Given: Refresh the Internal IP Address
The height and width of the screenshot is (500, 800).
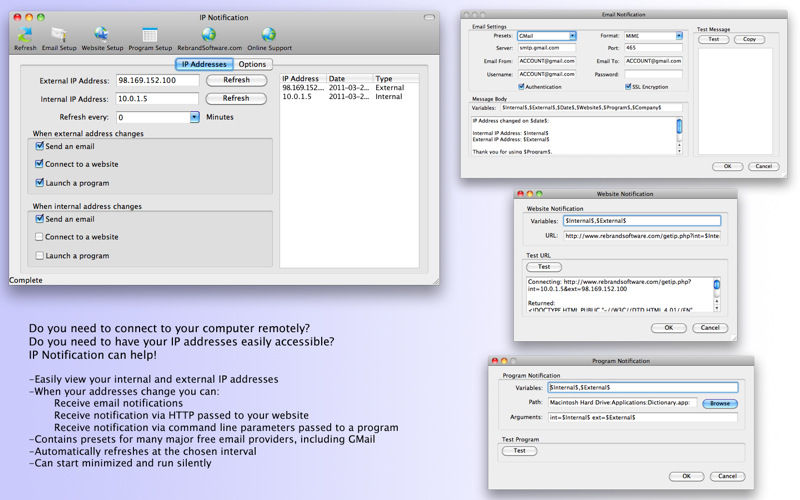Looking at the screenshot, I should coord(236,98).
